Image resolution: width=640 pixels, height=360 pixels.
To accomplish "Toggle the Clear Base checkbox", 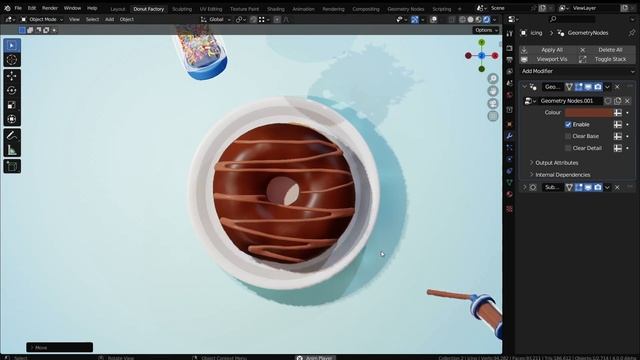I will point(568,136).
